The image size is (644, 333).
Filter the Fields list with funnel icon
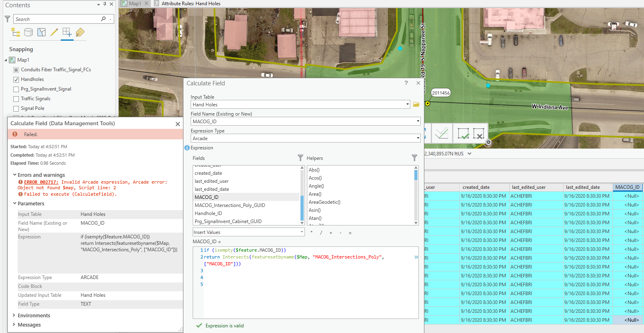(x=300, y=158)
